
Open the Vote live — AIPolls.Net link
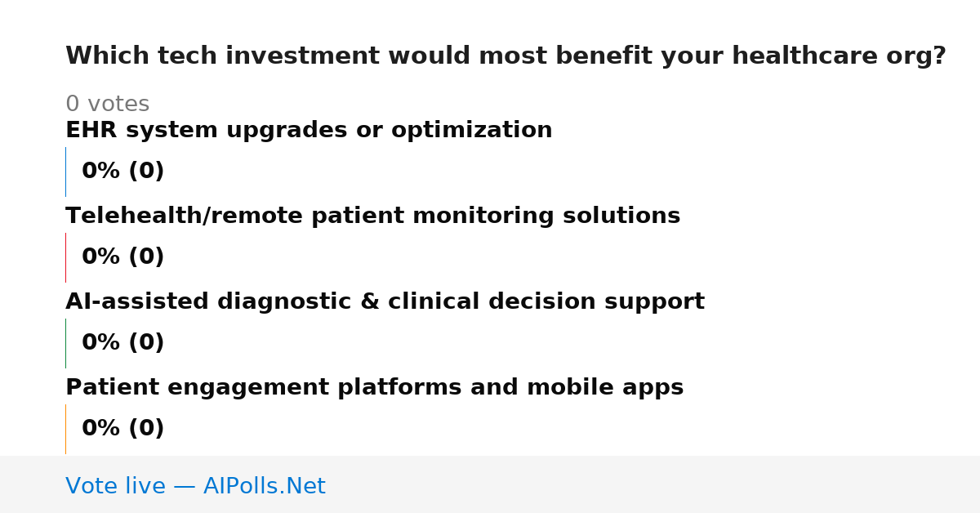point(195,486)
